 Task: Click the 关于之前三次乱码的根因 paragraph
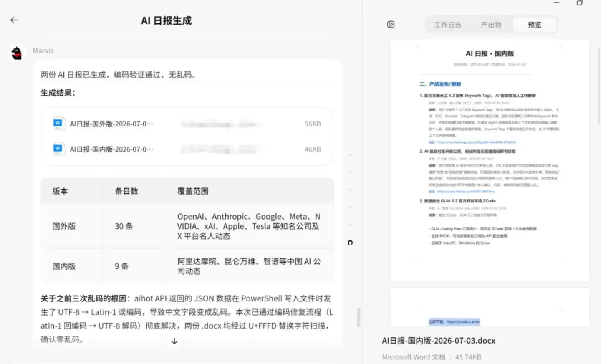(x=187, y=319)
